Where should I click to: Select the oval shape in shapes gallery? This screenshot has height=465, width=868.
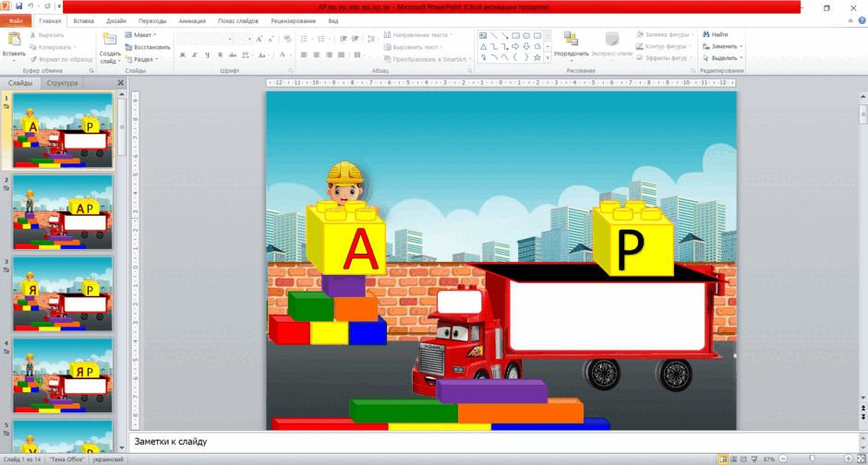click(x=526, y=35)
